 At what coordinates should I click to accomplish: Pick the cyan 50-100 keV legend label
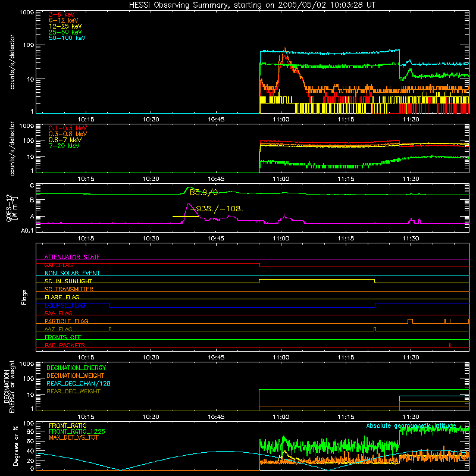67,38
